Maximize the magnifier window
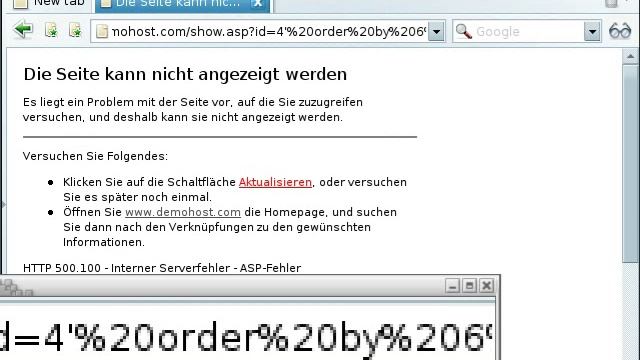 [x=469, y=286]
